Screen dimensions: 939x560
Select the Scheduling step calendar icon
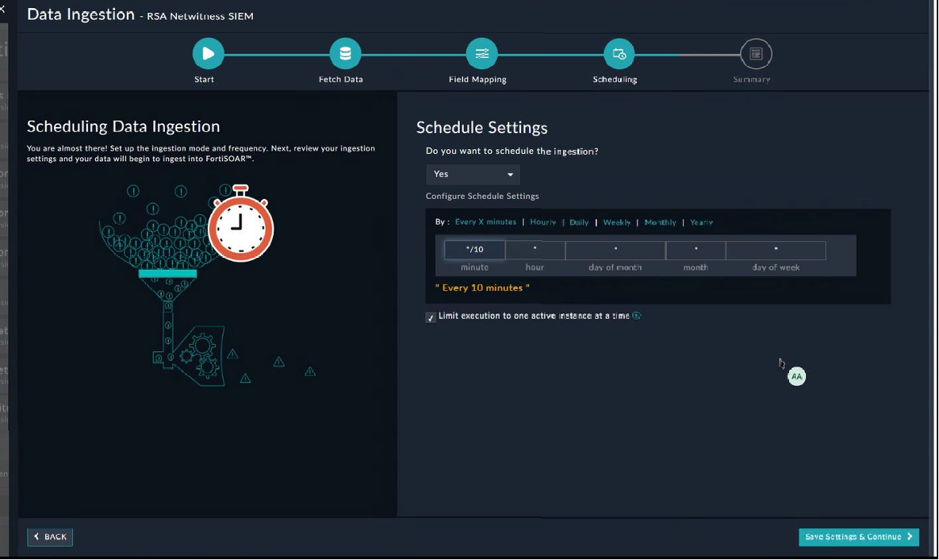pos(619,54)
